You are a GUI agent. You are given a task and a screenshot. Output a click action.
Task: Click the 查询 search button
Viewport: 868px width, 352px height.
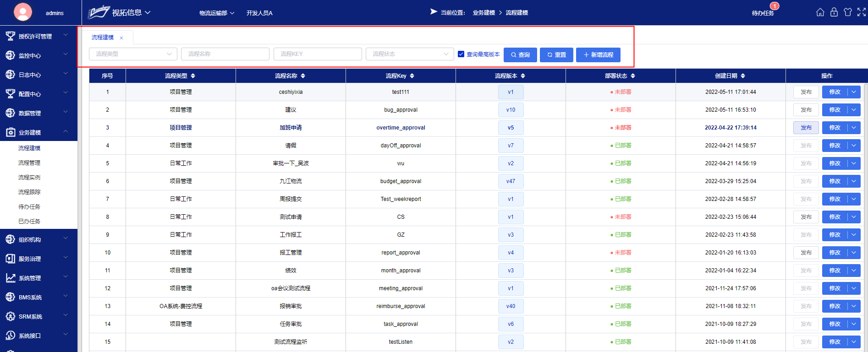(x=520, y=55)
